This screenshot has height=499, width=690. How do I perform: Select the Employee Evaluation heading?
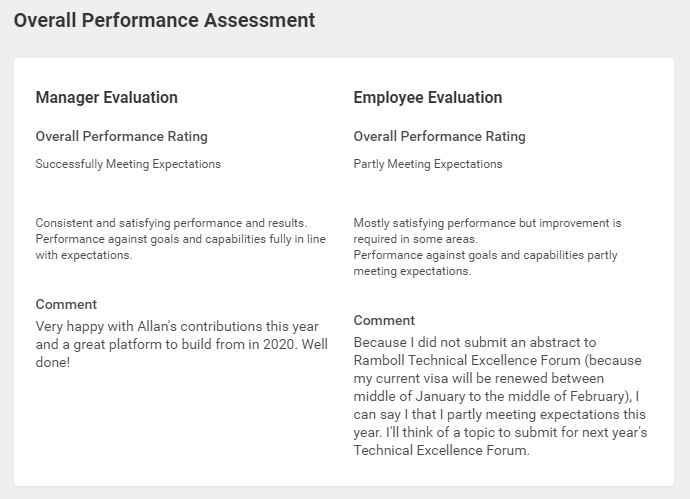[428, 97]
